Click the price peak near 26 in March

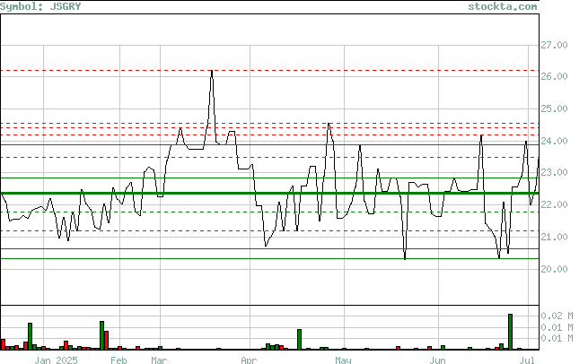tap(212, 71)
